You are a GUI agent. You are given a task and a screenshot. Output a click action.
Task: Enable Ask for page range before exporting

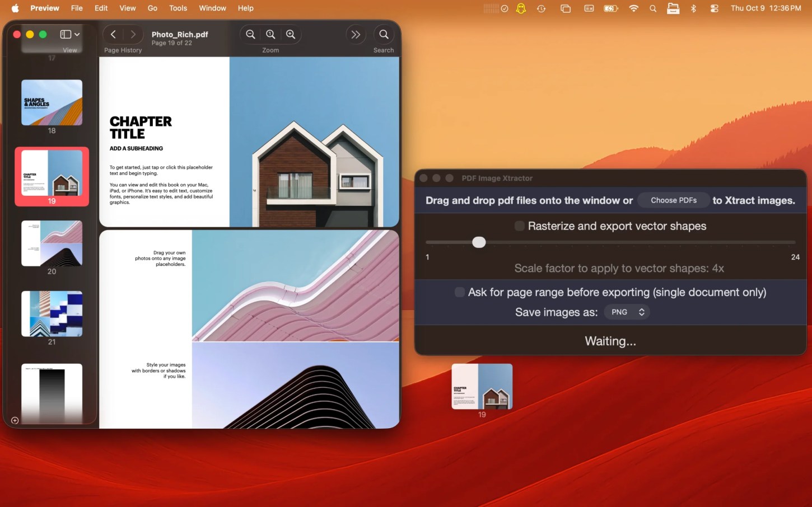460,292
